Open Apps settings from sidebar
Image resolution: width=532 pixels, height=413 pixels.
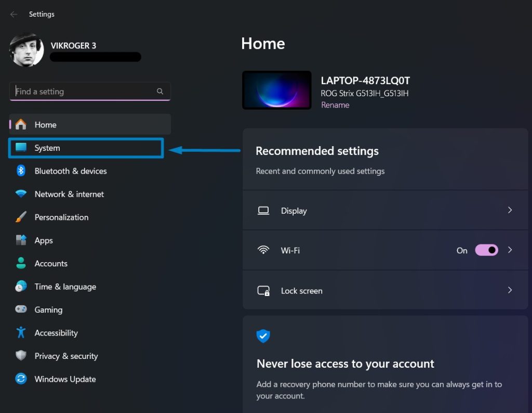[43, 240]
